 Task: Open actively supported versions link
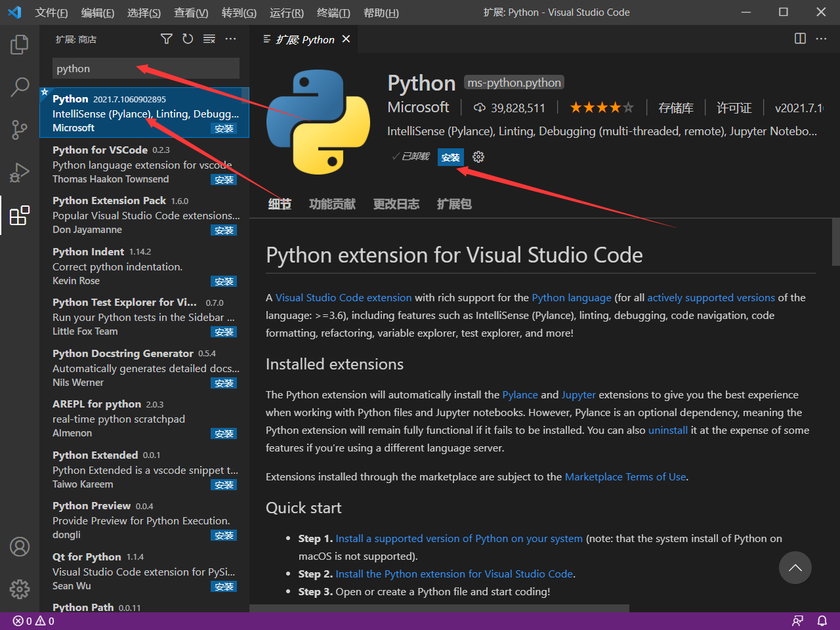[711, 298]
